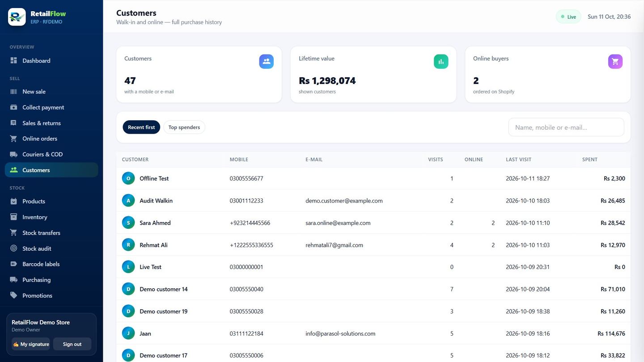Select the Recent first sort option
Viewport: 644px width, 362px height.
[141, 127]
